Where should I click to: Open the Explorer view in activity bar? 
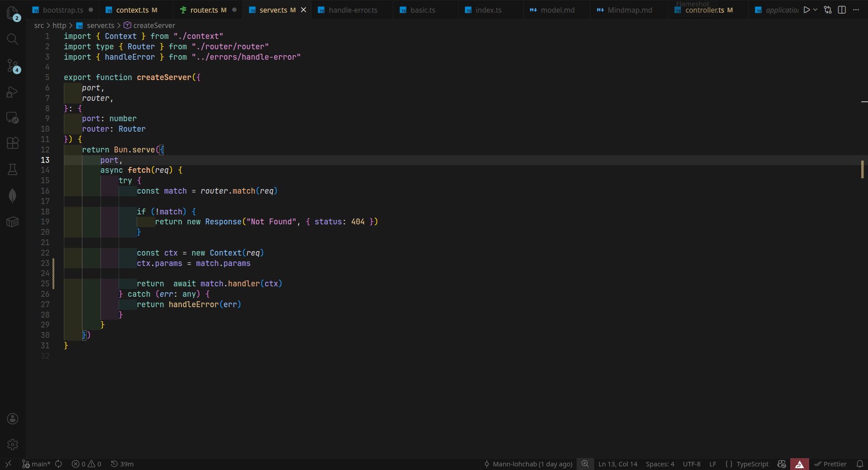click(x=13, y=13)
